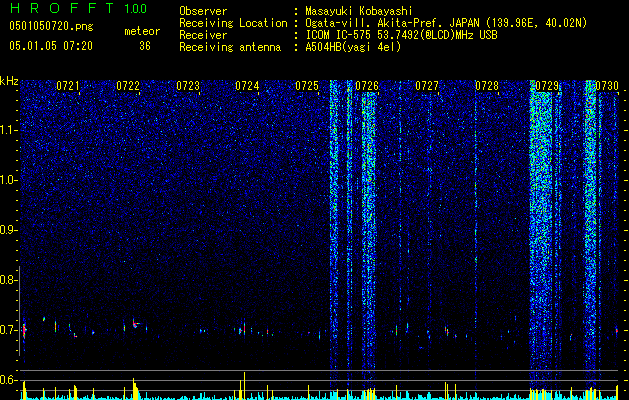Click the 0723 time marker
The height and width of the screenshot is (400, 629).
click(x=188, y=85)
